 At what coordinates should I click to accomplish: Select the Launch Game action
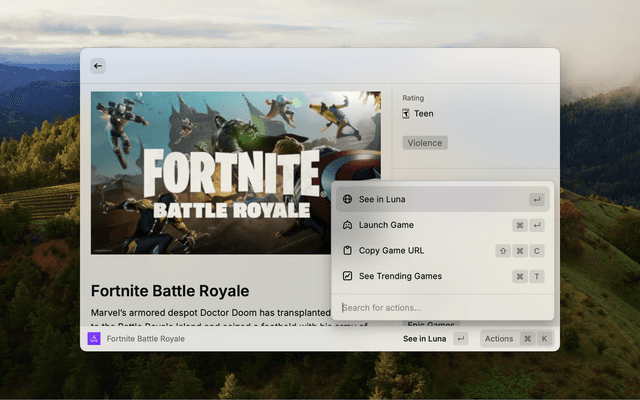coord(386,225)
